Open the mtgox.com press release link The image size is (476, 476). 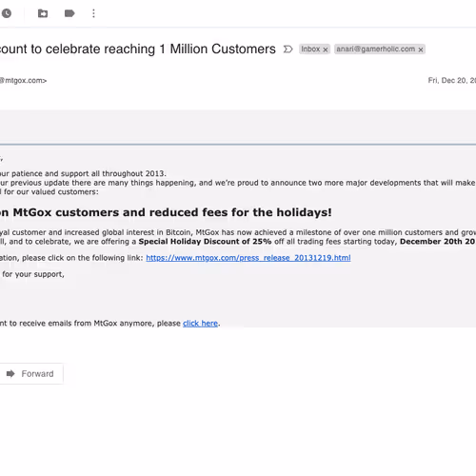(248, 258)
